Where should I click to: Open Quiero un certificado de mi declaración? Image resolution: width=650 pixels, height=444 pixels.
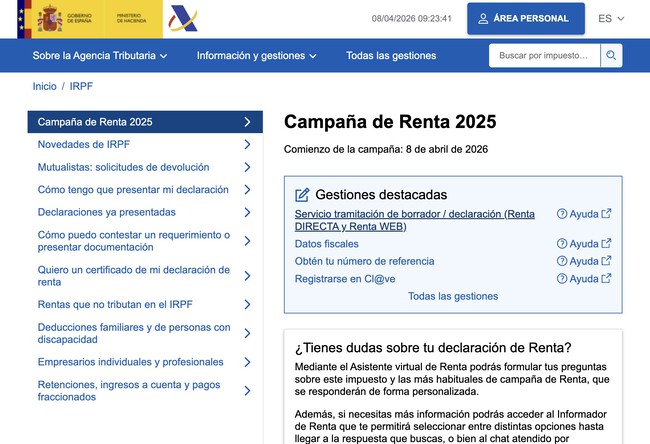[x=145, y=276]
